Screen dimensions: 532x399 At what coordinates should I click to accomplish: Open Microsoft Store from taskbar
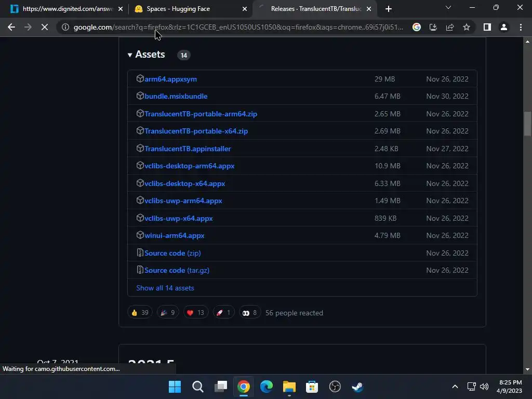tap(312, 387)
